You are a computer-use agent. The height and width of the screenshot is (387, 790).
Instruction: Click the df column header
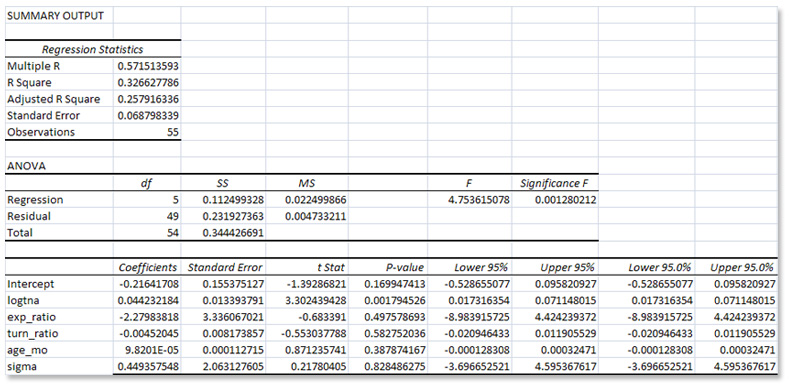coord(147,183)
